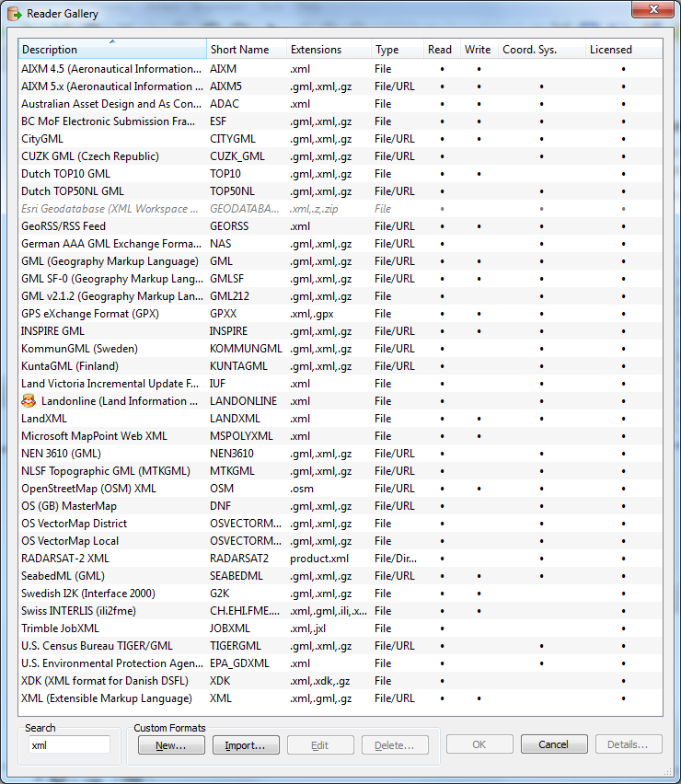The width and height of the screenshot is (681, 784).
Task: Click the Landonline row icon
Action: (x=29, y=401)
